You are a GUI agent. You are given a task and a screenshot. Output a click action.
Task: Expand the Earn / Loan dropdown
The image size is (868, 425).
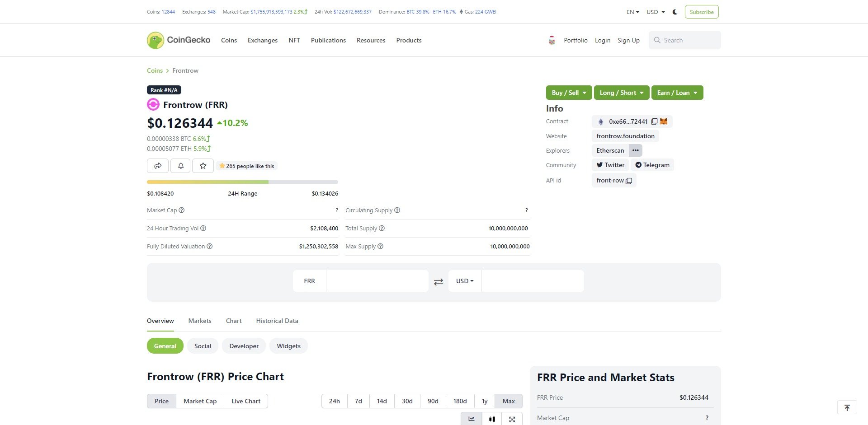point(677,93)
